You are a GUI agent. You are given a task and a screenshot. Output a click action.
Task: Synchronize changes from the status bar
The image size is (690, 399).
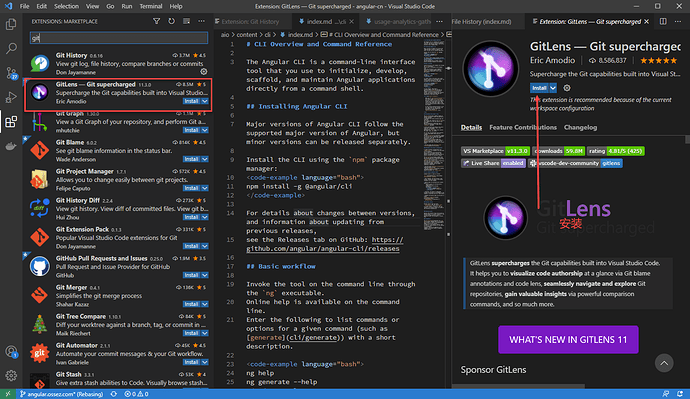coord(114,394)
